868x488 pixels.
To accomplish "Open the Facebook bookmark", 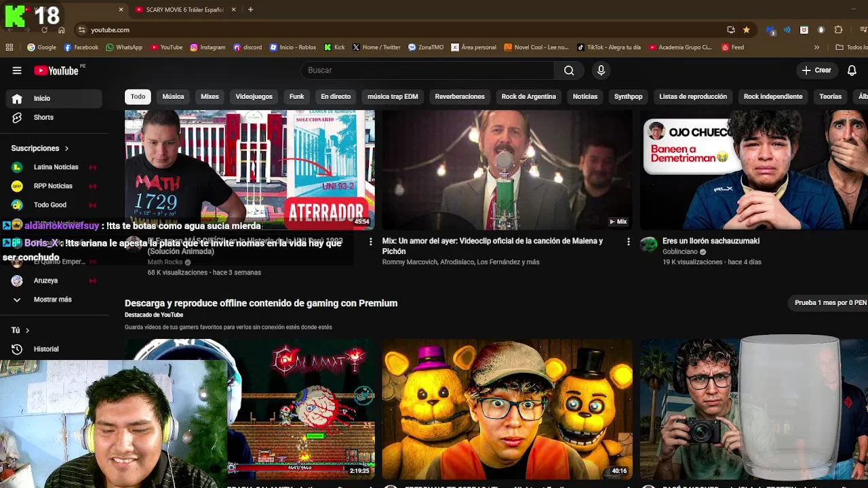I will coord(81,47).
